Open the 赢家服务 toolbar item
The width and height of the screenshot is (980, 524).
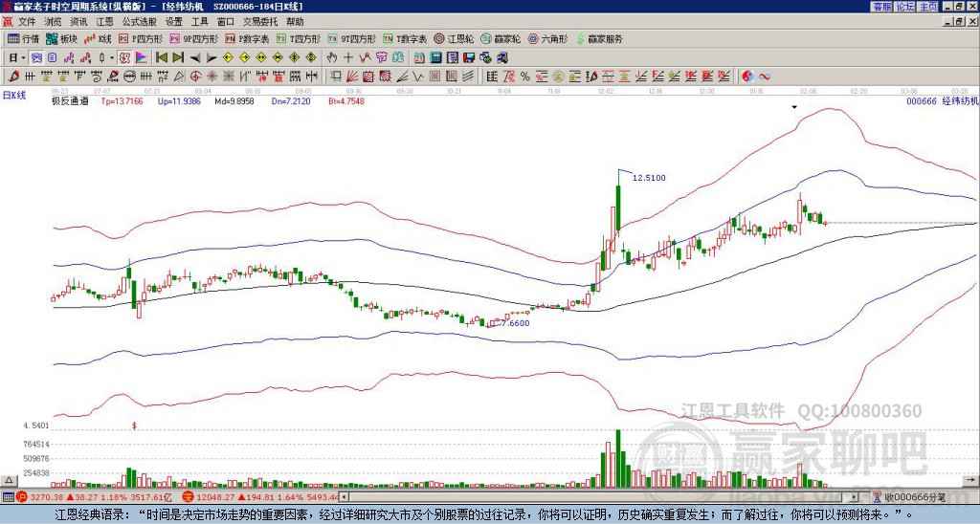tap(599, 38)
